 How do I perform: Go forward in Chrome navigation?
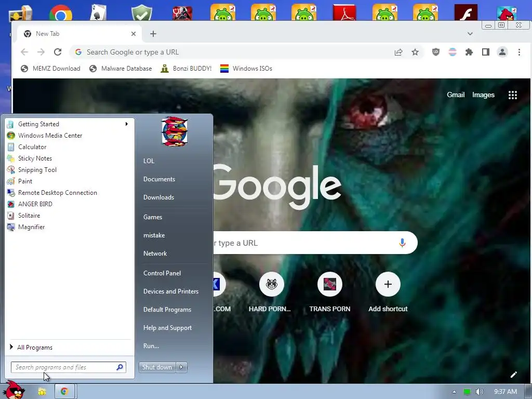coord(41,52)
